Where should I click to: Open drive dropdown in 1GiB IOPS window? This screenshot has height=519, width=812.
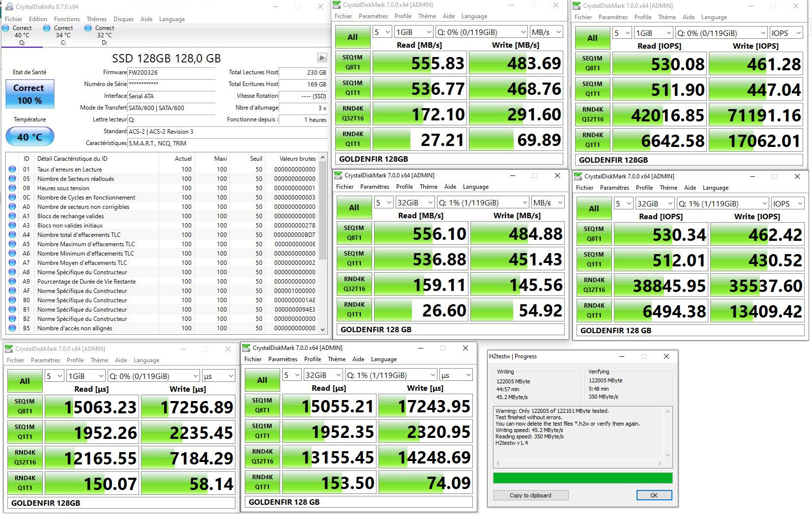(722, 33)
